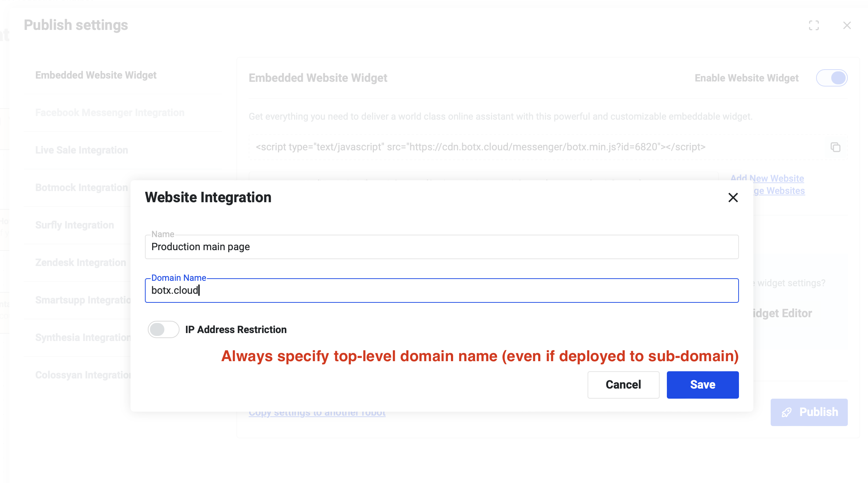The height and width of the screenshot is (483, 868).
Task: Select Facebook Messenger Integration sidebar item
Action: 110,112
